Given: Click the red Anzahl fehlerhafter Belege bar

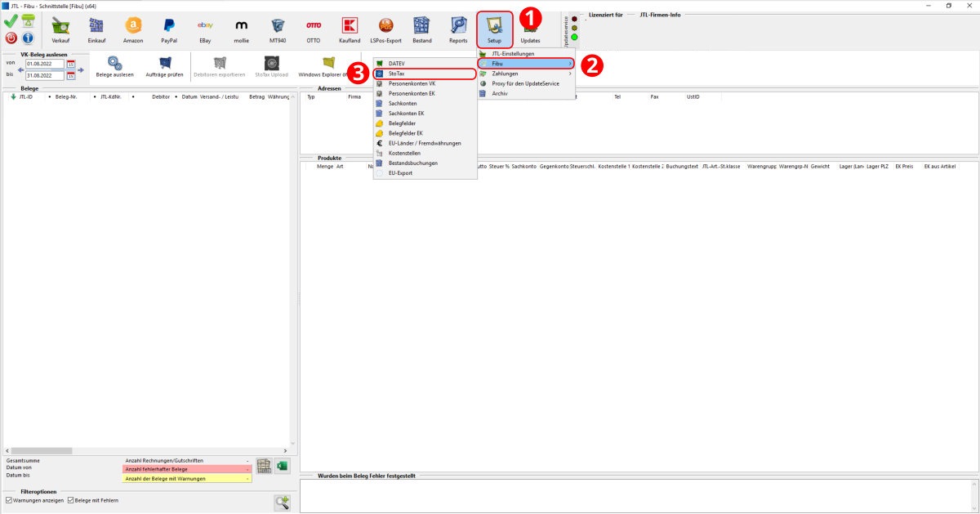Looking at the screenshot, I should coord(186,469).
